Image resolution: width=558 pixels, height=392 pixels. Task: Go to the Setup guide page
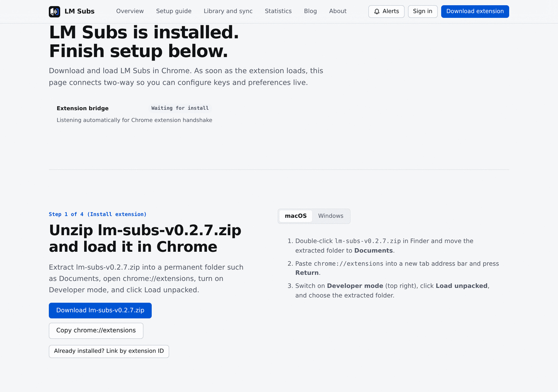(x=174, y=11)
